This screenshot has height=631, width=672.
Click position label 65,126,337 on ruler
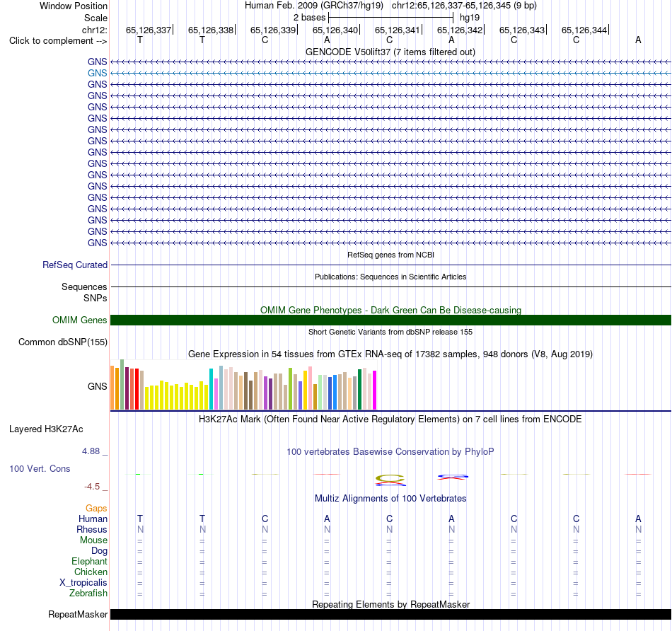pyautogui.click(x=149, y=30)
